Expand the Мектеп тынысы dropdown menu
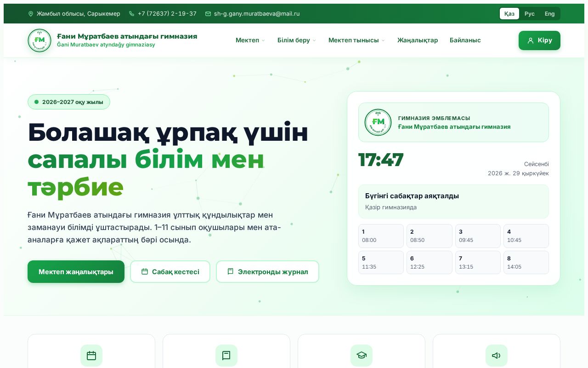The image size is (588, 368). [356, 40]
